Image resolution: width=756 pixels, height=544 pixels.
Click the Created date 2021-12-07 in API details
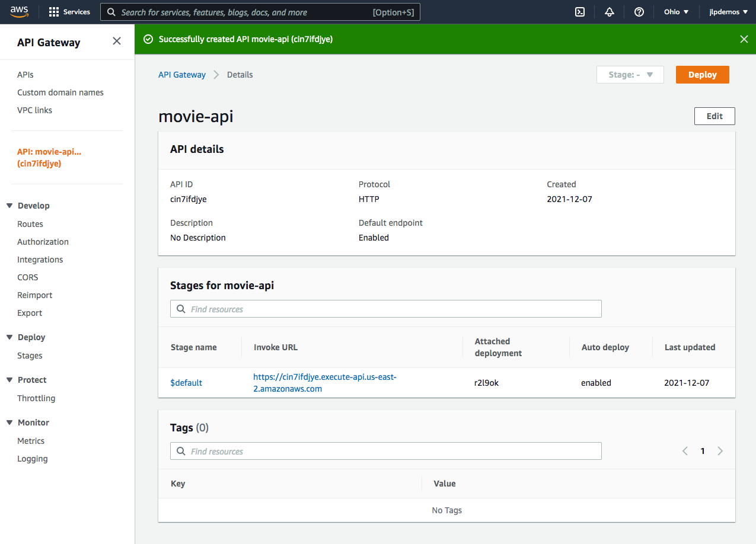[x=569, y=199]
